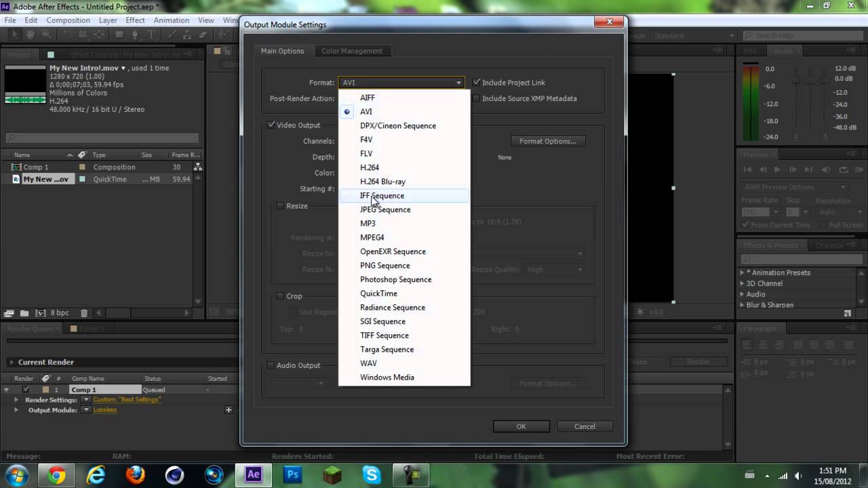Enable the Crop checkbox

tap(280, 296)
